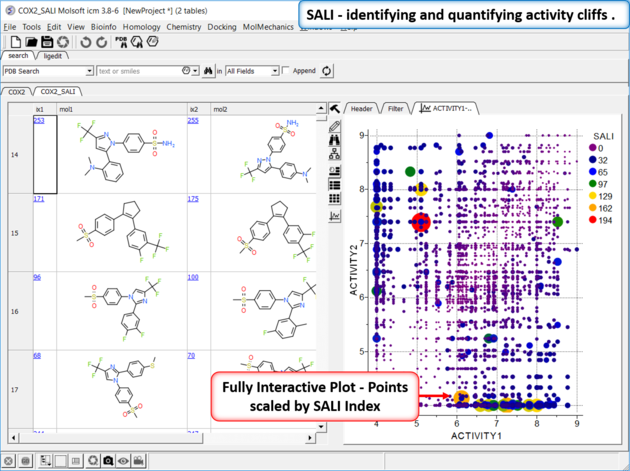Switch to the COX2 table tab
Viewport: 630px width, 471px height.
(x=16, y=91)
